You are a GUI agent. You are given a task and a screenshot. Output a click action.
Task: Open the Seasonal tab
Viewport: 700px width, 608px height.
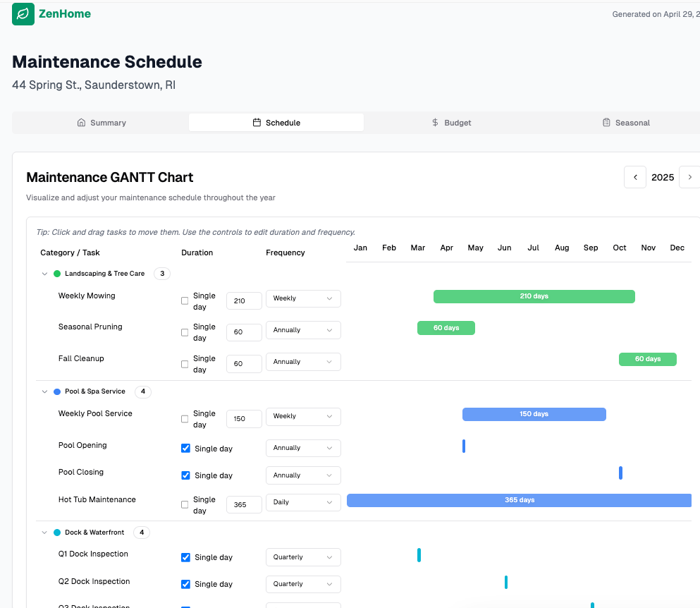(626, 123)
